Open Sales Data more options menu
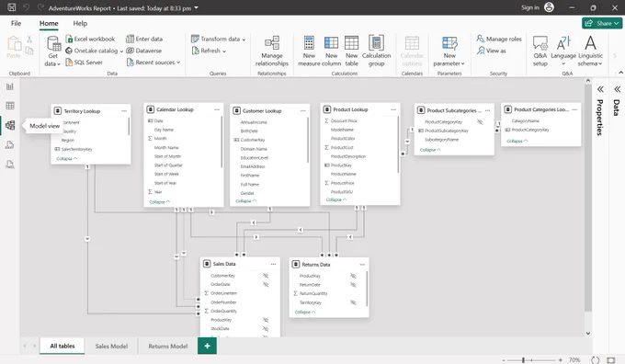The image size is (625, 364). 273,264
